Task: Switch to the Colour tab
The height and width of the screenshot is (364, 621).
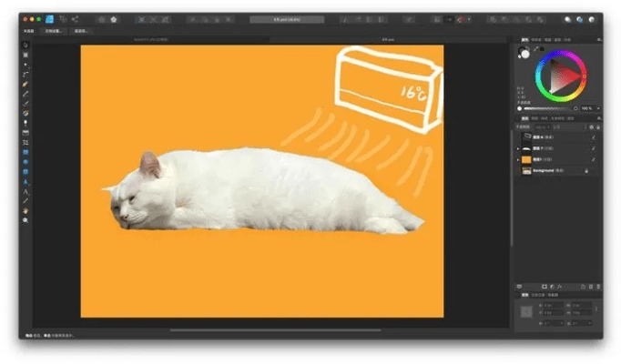Action: point(524,39)
